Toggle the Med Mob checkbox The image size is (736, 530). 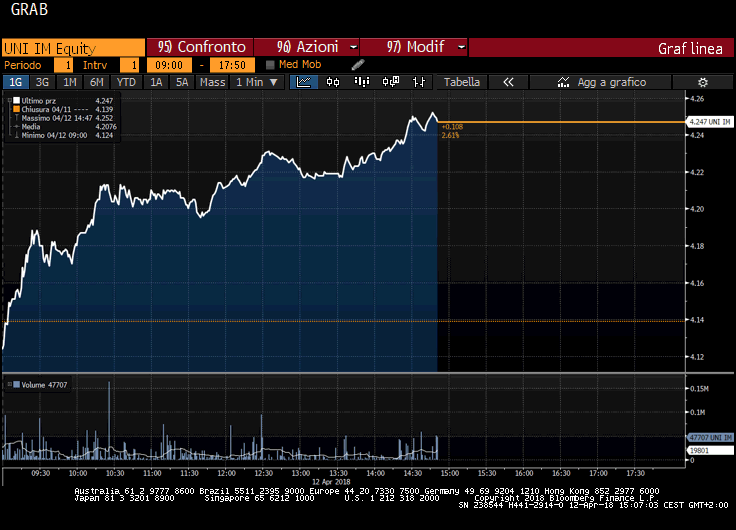270,65
